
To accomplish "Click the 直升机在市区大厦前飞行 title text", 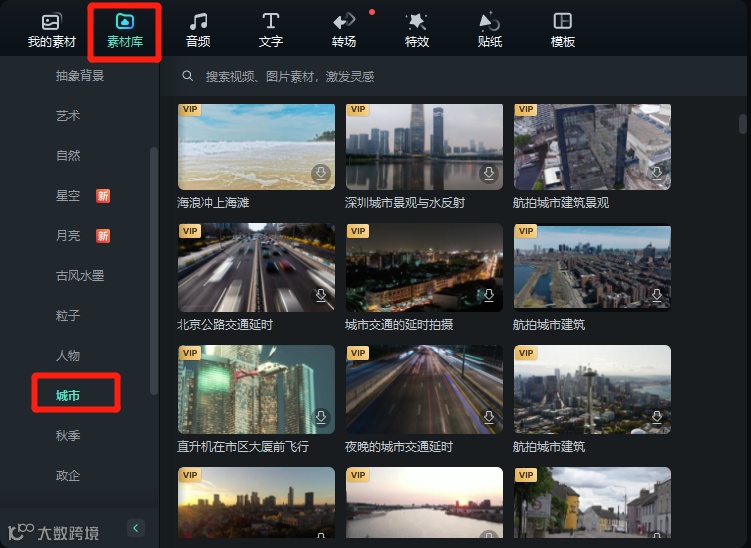I will tap(243, 447).
